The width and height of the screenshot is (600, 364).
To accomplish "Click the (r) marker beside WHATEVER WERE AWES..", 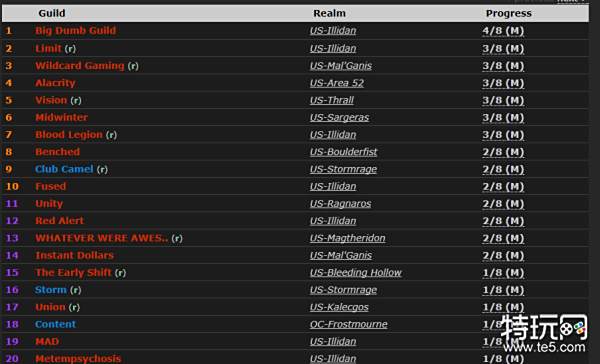I will [177, 238].
